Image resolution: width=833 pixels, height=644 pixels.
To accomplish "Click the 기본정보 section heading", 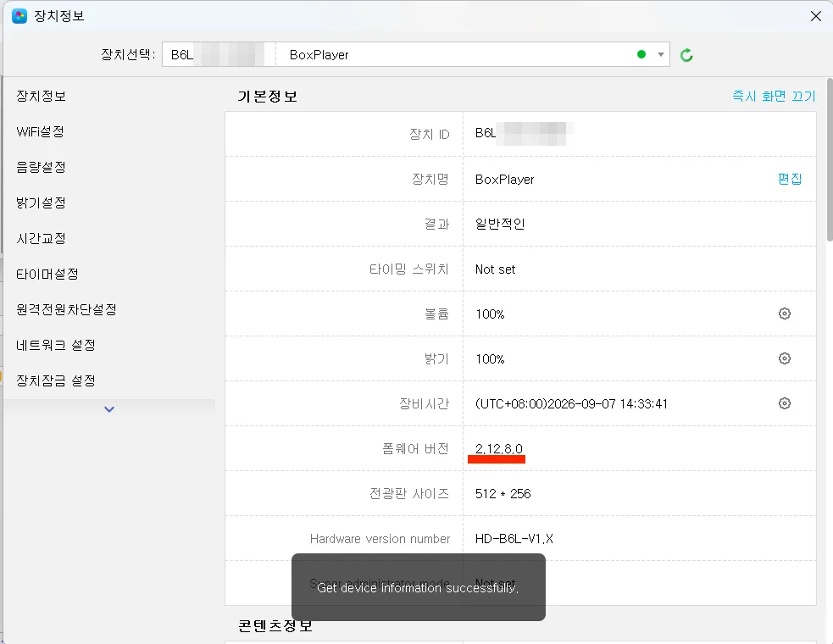I will [267, 97].
